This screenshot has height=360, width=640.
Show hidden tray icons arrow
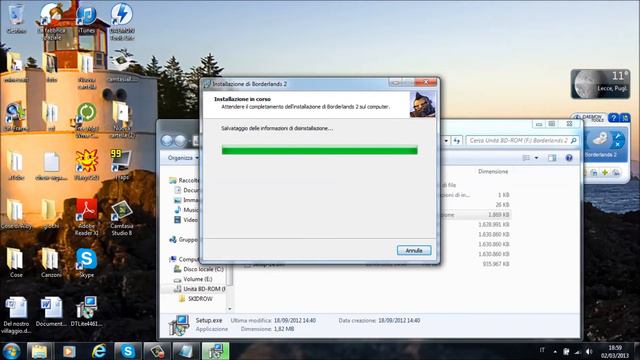coord(555,351)
